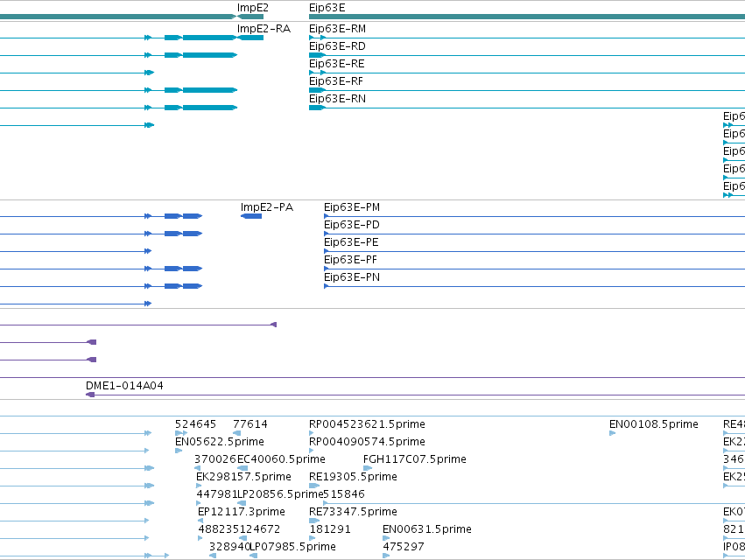Choose the RE73347.5prime EST label

click(x=353, y=512)
